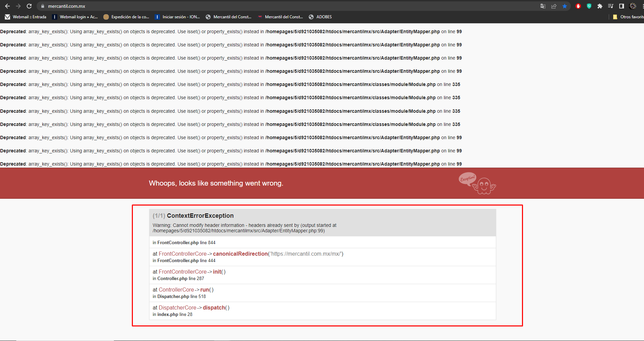Open the ADOBES bookmark
644x341 pixels.
click(320, 17)
